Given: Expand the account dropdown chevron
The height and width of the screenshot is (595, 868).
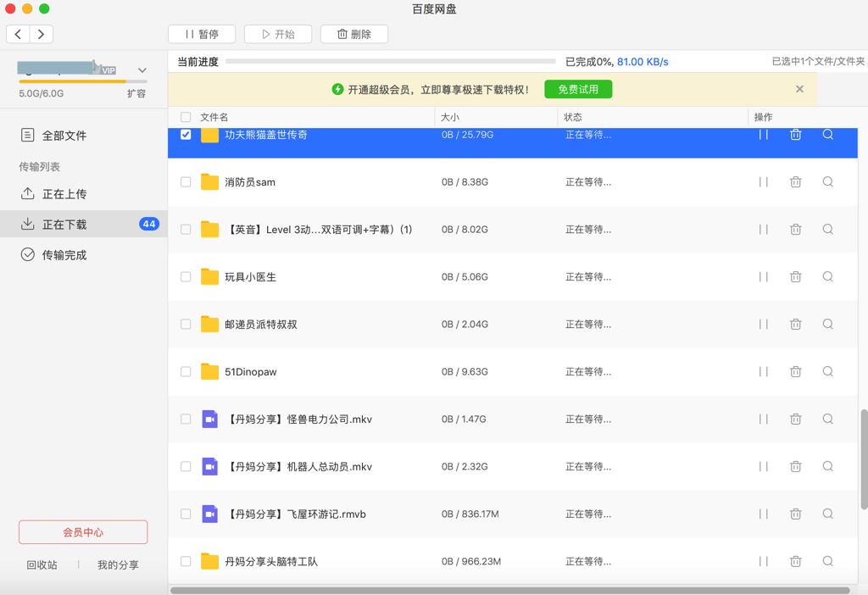Looking at the screenshot, I should click(x=142, y=70).
